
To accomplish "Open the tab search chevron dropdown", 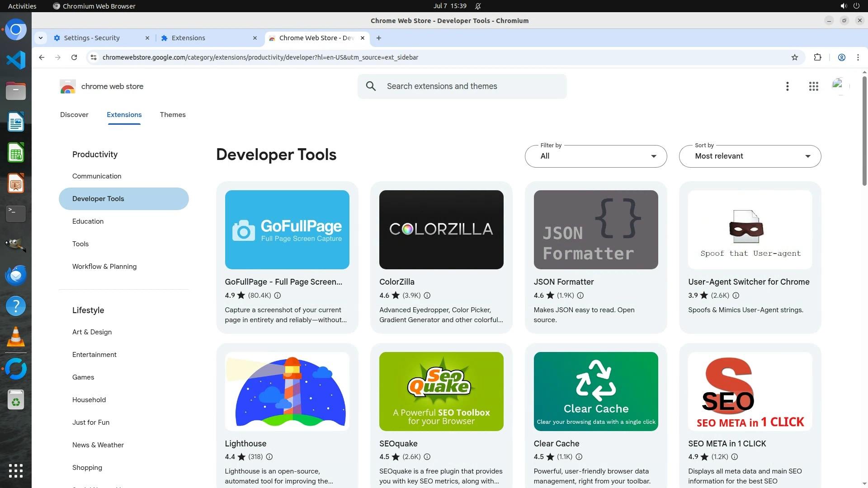I will (41, 38).
